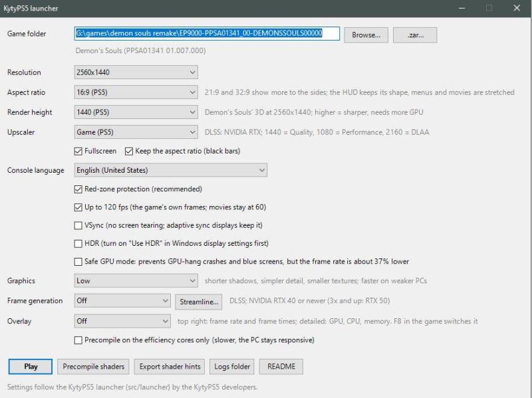Click the Game folder path field
The image size is (532, 398).
coord(207,34)
